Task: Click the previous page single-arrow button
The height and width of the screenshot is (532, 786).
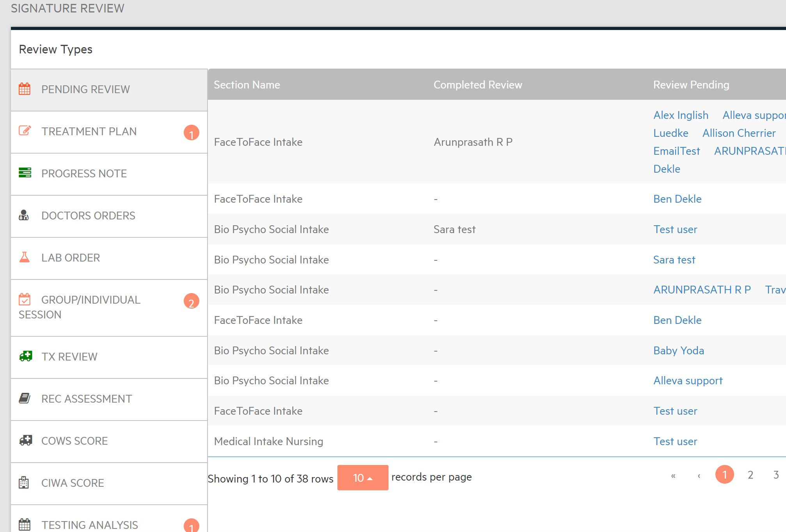Action: 699,475
